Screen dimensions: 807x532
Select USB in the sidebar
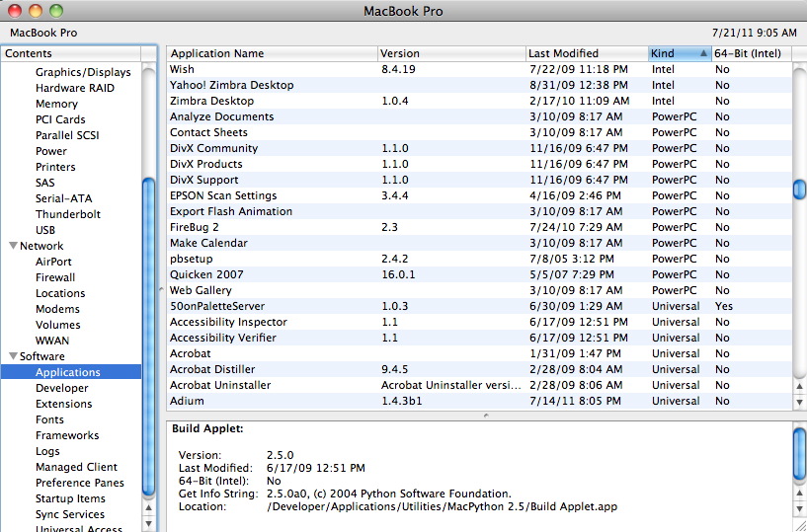point(45,230)
